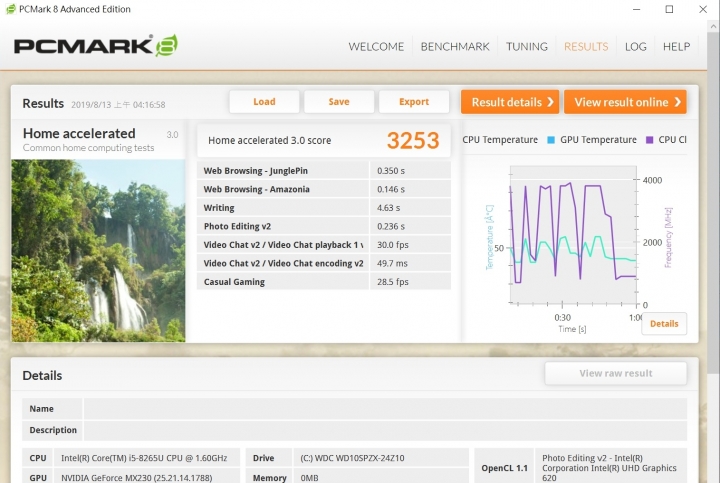Click the NVIDIA GeForce MX230 GPU value
Viewport: 720px width, 483px height.
(x=137, y=477)
